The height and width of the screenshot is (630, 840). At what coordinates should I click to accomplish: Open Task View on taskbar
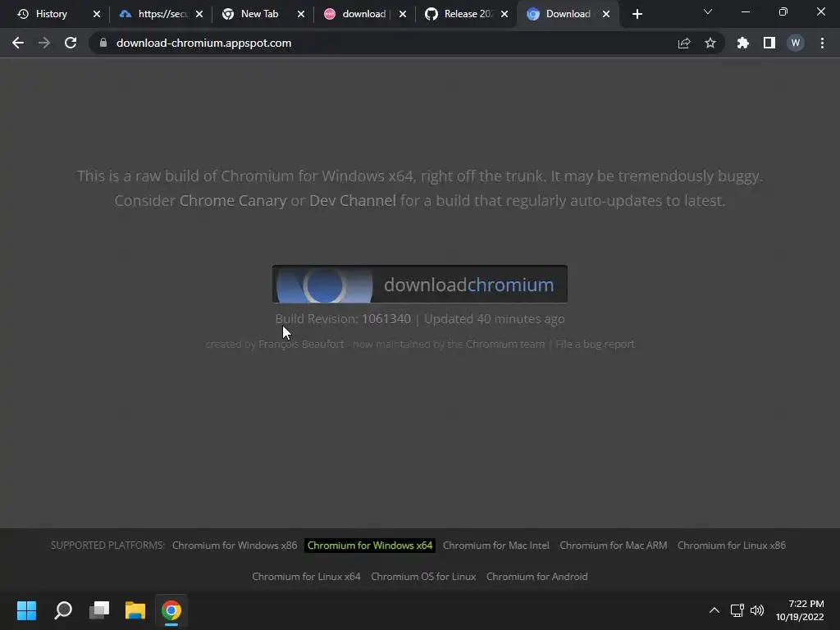99,610
